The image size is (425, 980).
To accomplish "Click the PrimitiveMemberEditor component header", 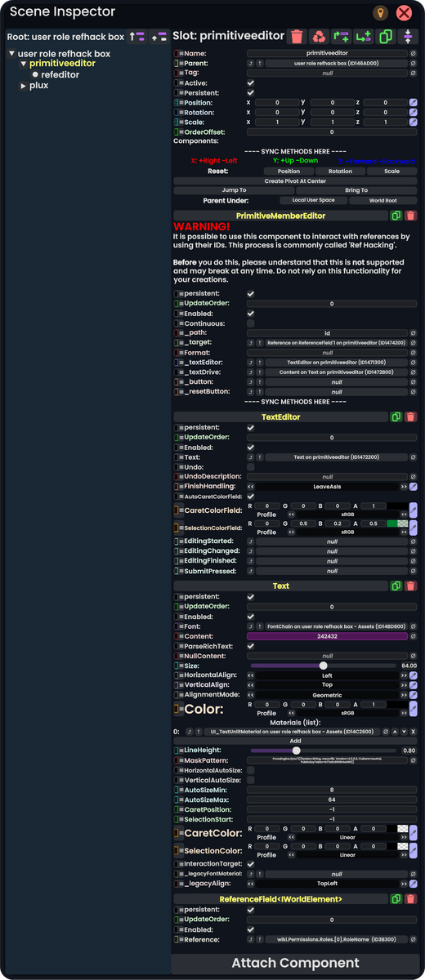I will [x=281, y=216].
